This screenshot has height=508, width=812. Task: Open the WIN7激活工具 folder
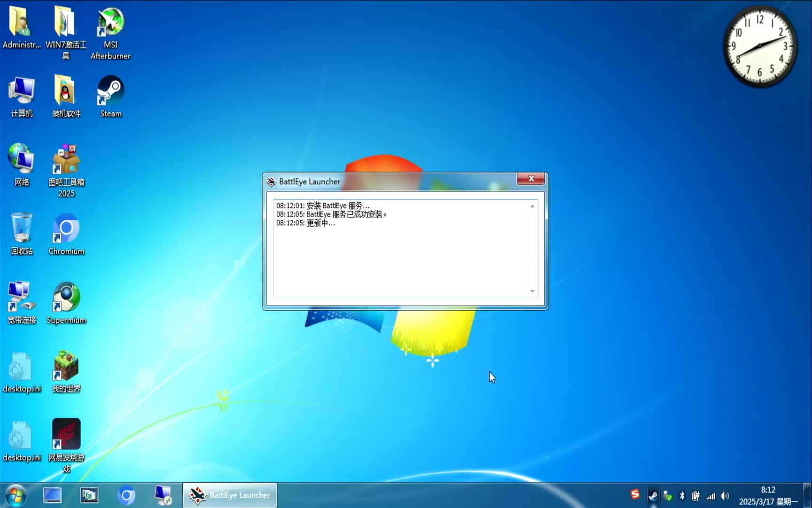[66, 24]
